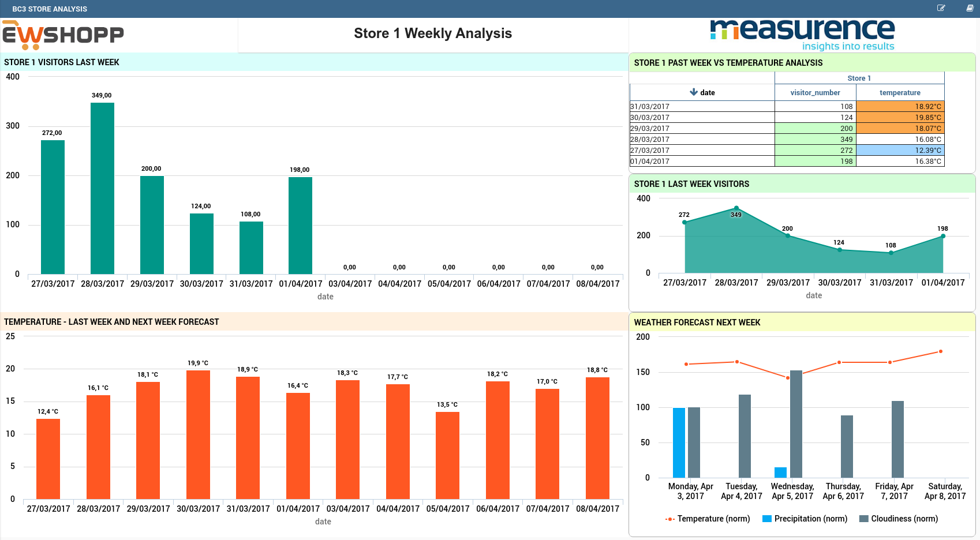Click table cell 31/03/2017
Image resolution: width=980 pixels, height=540 pixels.
point(702,106)
